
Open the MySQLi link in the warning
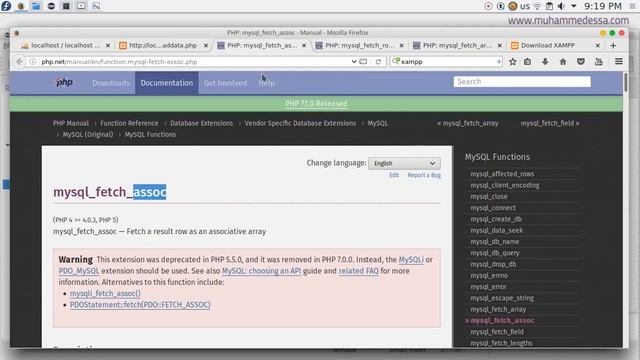411,260
